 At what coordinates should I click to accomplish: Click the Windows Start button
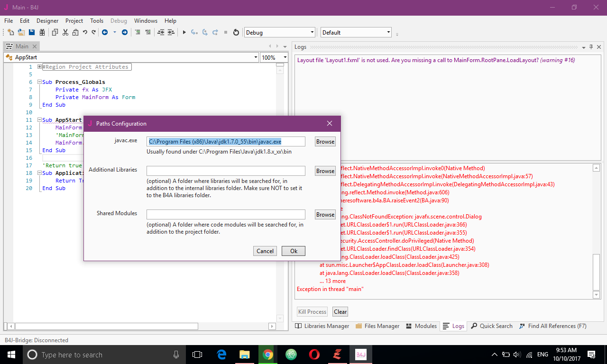[x=10, y=355]
